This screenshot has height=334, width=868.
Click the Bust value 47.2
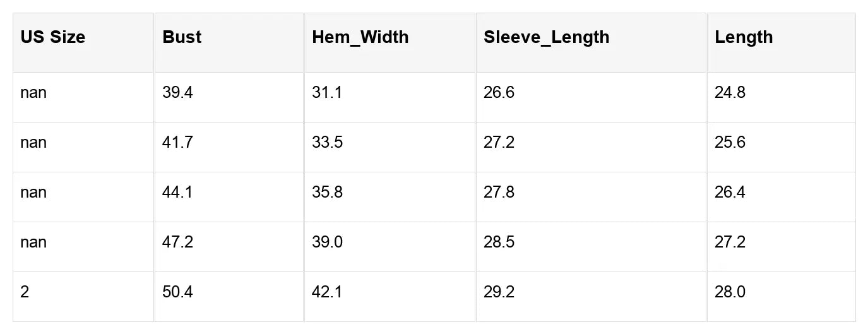pyautogui.click(x=177, y=242)
